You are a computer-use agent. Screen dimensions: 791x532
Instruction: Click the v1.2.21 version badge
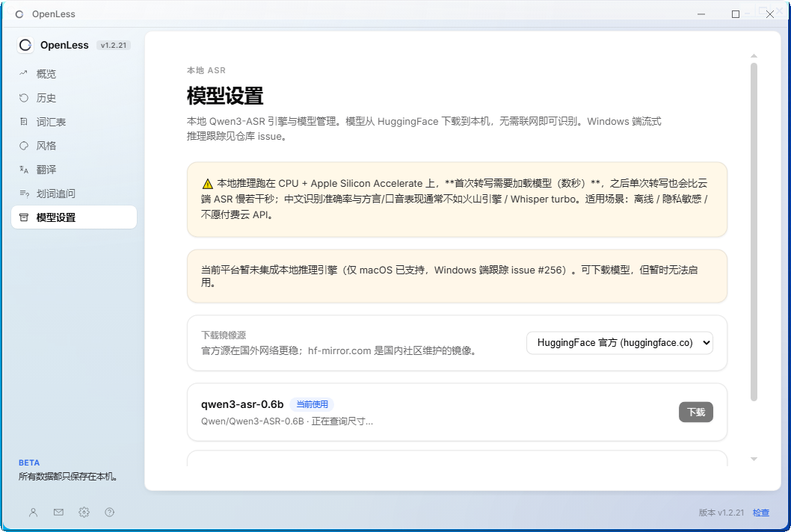click(114, 46)
